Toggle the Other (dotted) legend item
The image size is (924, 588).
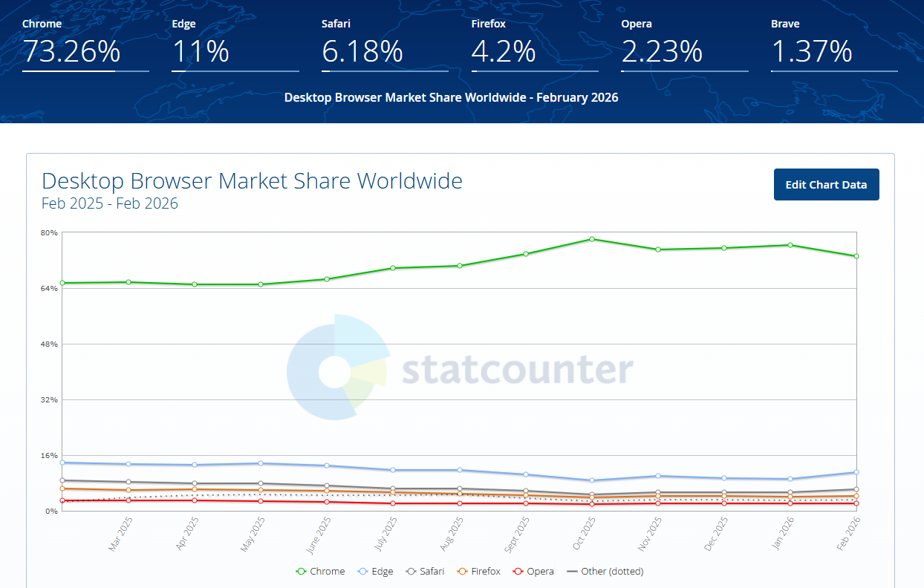pos(605,572)
